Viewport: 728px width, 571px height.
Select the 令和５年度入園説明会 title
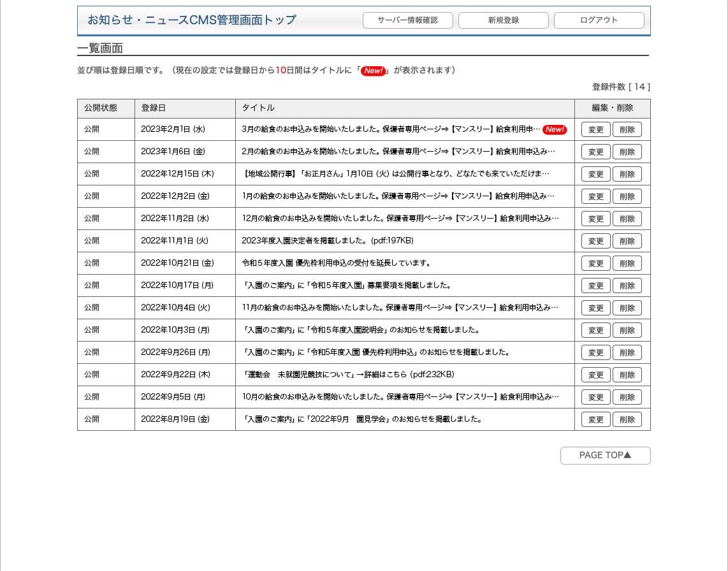pyautogui.click(x=361, y=329)
